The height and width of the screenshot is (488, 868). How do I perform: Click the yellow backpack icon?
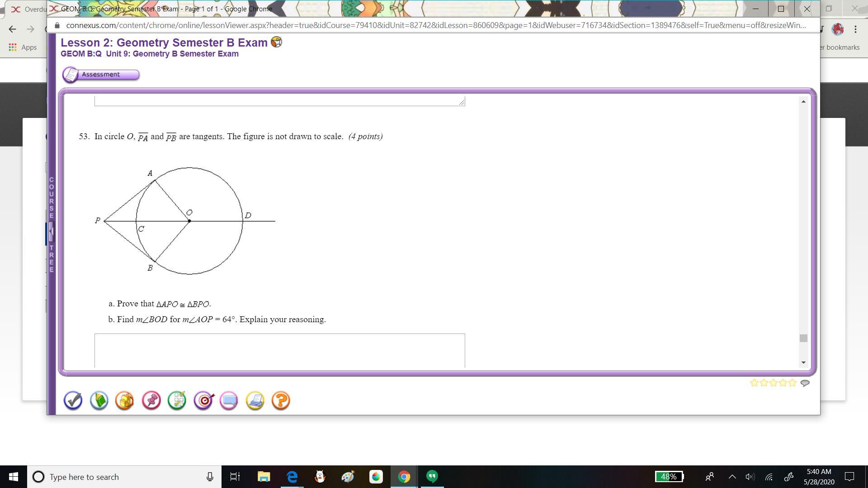point(125,400)
